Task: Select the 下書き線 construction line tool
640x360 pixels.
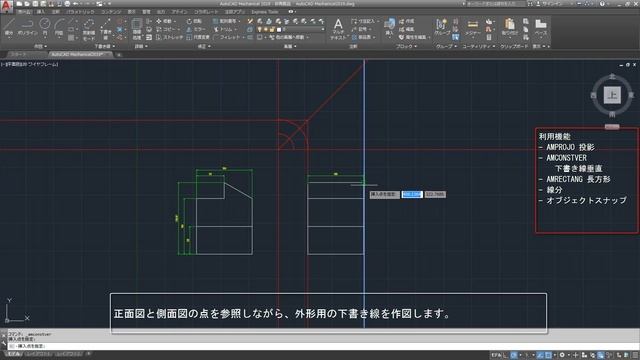Action: [x=105, y=29]
